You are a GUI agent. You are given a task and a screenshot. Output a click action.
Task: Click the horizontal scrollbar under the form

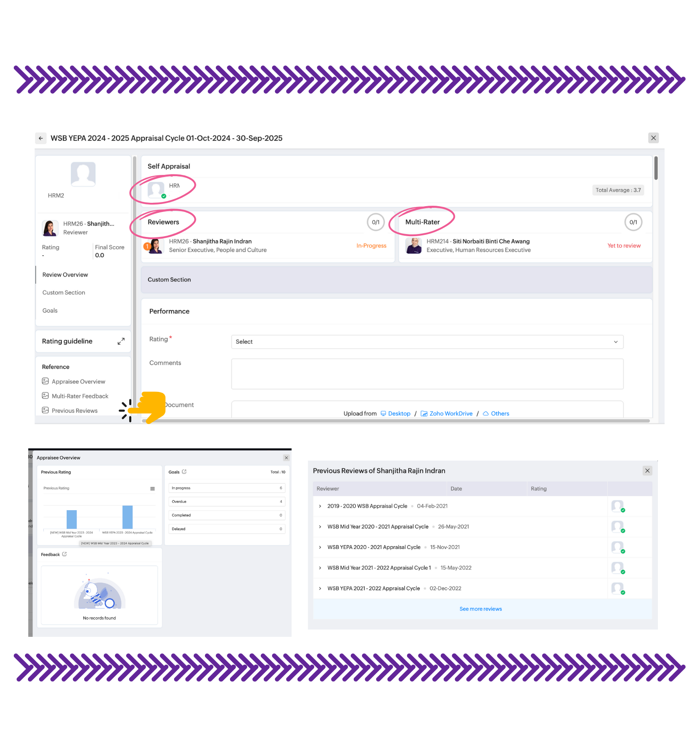coord(396,421)
